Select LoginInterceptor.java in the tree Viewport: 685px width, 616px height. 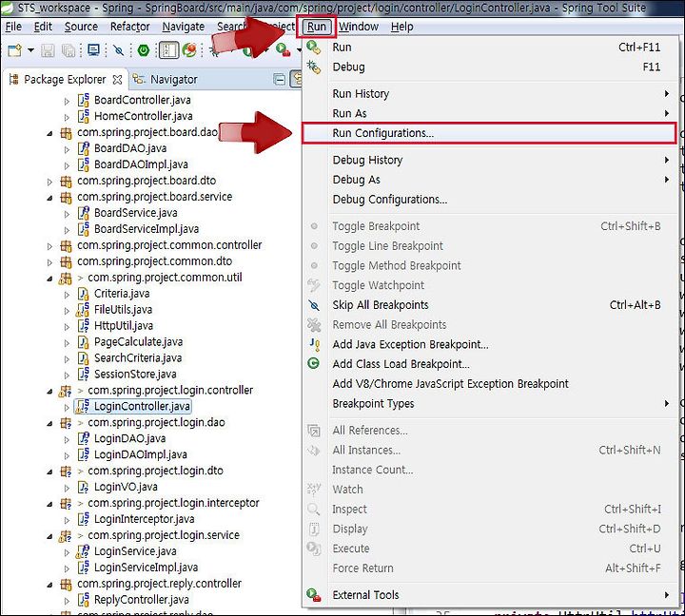click(145, 520)
